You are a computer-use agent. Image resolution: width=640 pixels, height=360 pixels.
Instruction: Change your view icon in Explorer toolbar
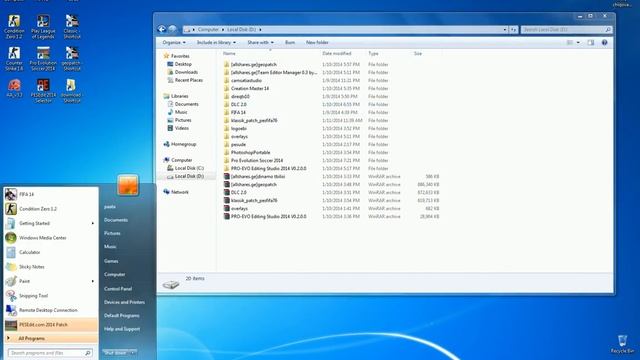pyautogui.click(x=570, y=42)
